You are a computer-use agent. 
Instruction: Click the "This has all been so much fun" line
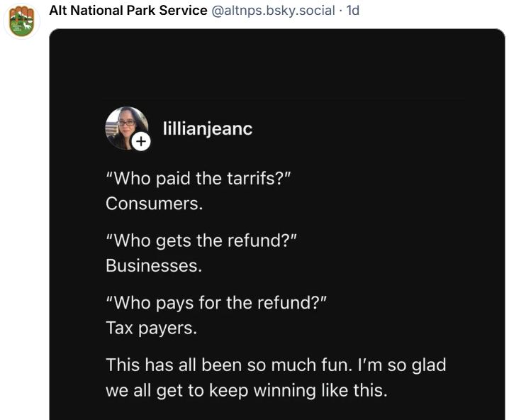coord(228,365)
